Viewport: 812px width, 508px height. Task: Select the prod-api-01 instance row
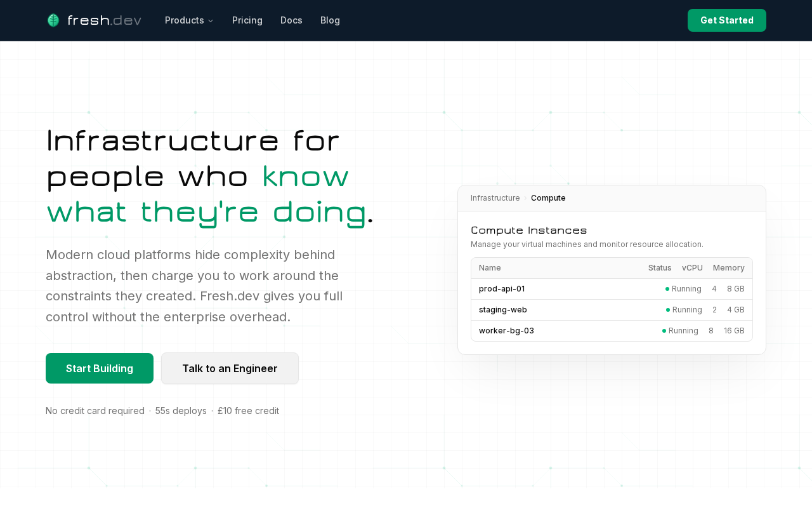coord(612,289)
